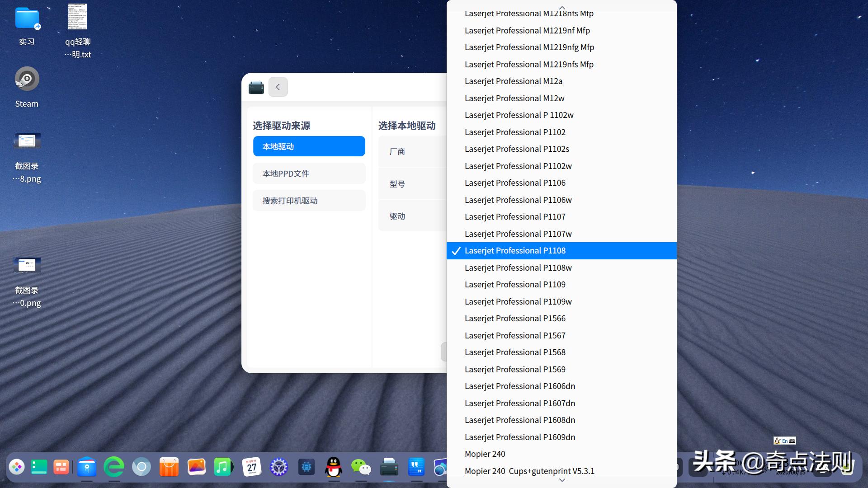Launch the Edge-style browser from the dock
This screenshot has height=488, width=868.
(114, 467)
